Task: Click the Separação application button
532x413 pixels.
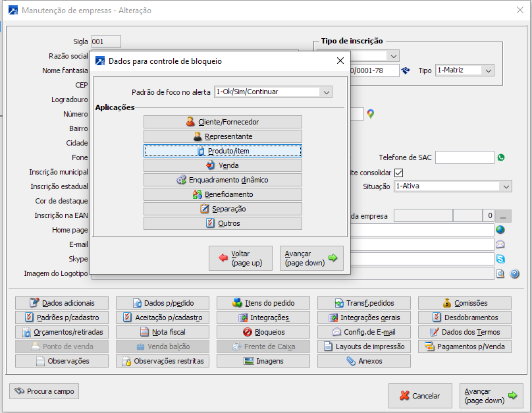Action: [223, 209]
